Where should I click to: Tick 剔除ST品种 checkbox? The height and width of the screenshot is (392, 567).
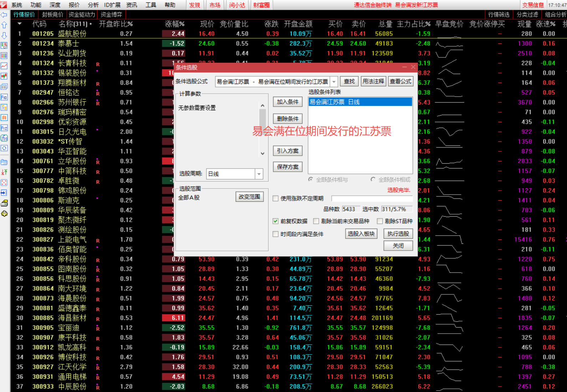click(380, 221)
